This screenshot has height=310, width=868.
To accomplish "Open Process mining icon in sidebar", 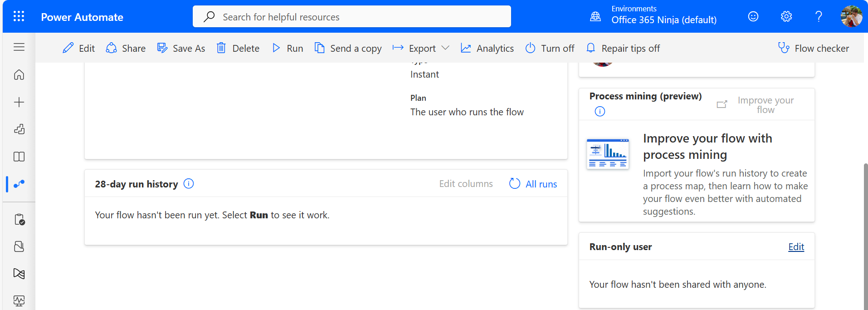I will [x=19, y=274].
